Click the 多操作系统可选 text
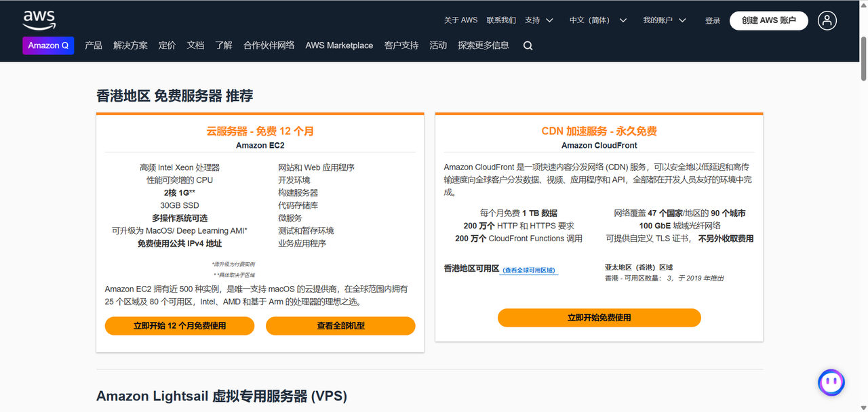 tap(180, 218)
